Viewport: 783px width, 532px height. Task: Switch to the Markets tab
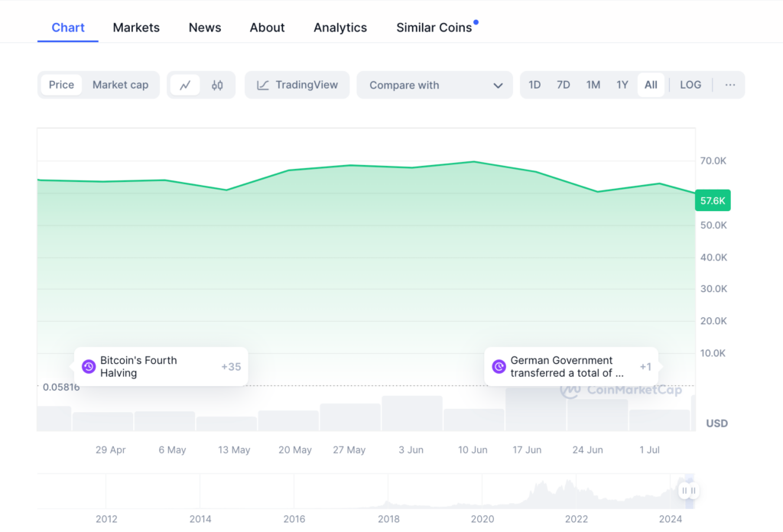coord(136,28)
